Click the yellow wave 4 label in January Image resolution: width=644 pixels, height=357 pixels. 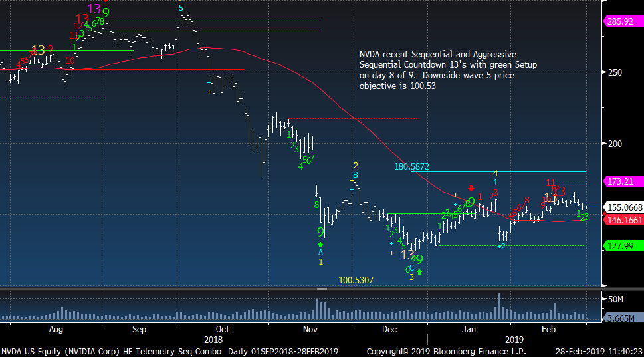495,174
